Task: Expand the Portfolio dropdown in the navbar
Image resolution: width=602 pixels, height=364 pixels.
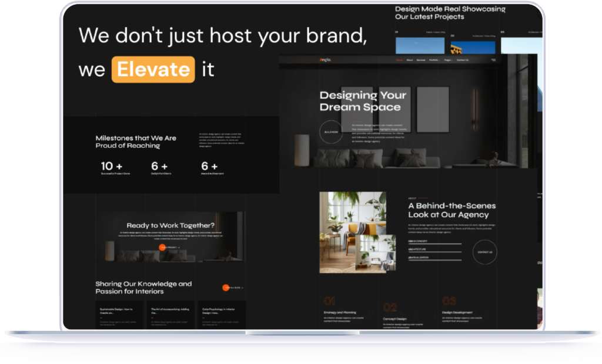Action: pos(434,60)
